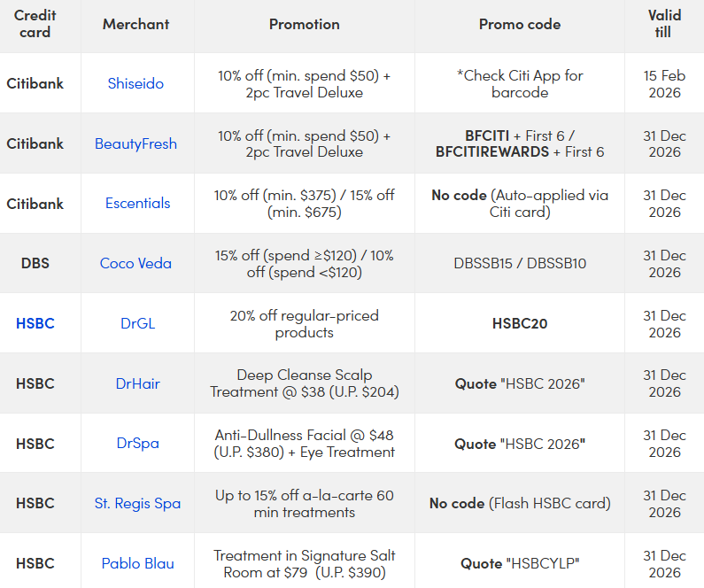Viewport: 704px width, 588px height.
Task: Click the Credit card column header
Action: (35, 25)
